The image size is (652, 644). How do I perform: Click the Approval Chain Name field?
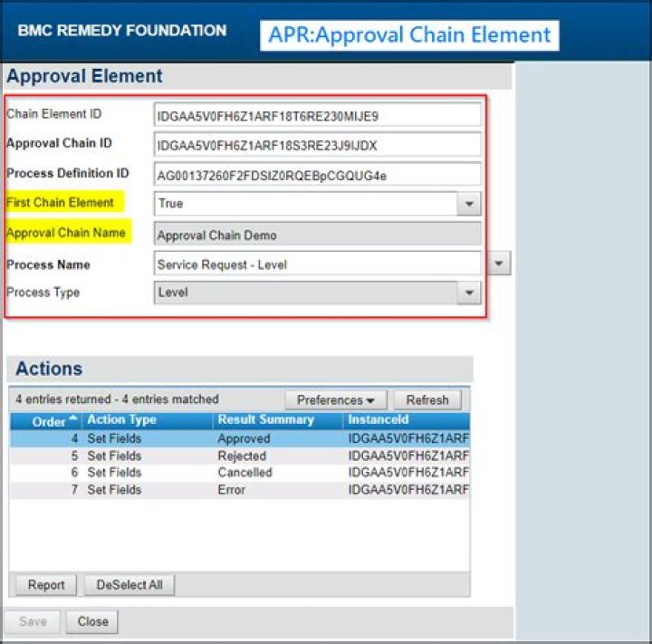[317, 235]
